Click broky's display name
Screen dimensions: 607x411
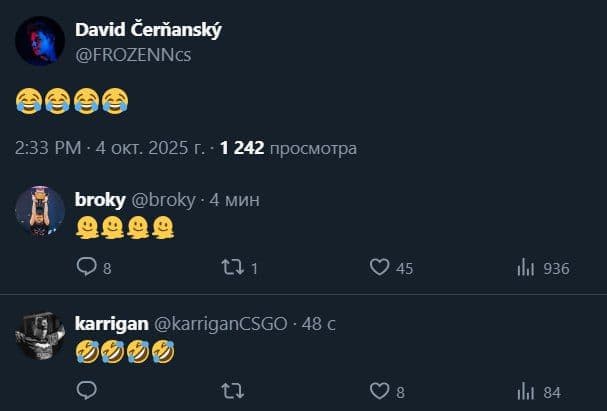[x=101, y=199]
